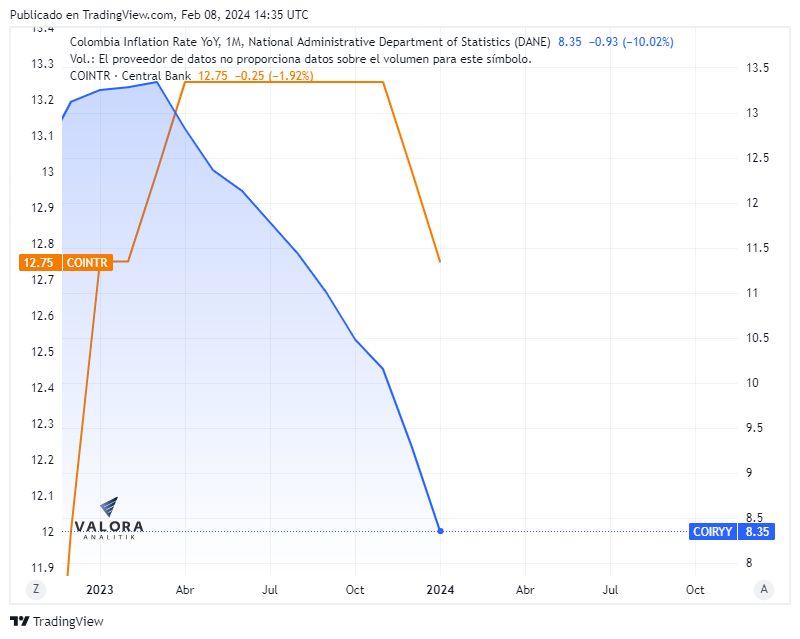Click the 2023 label on time axis
Screen dimensions: 800x639
coord(100,590)
